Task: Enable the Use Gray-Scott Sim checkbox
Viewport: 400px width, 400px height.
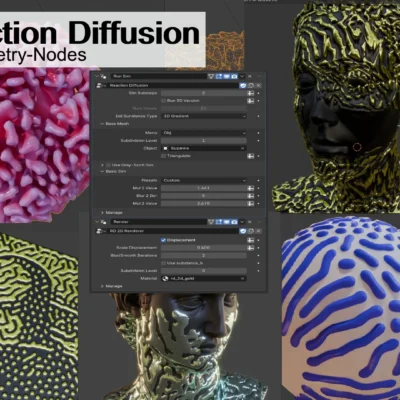Action: (108, 165)
